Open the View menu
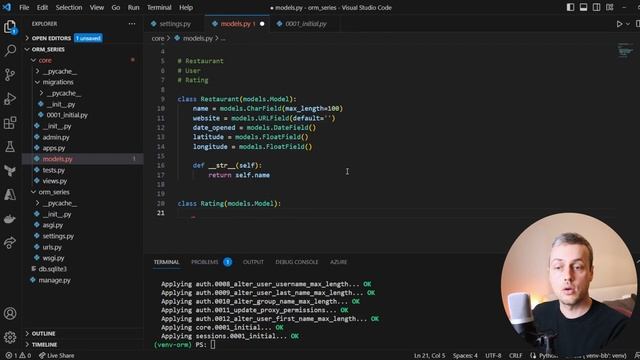This screenshot has height=360, width=640. 97,7
